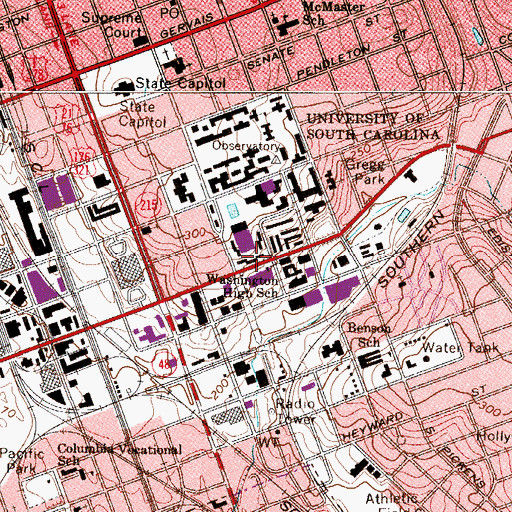Click the two-line State Capitol label
The image size is (512, 512).
pos(142,114)
